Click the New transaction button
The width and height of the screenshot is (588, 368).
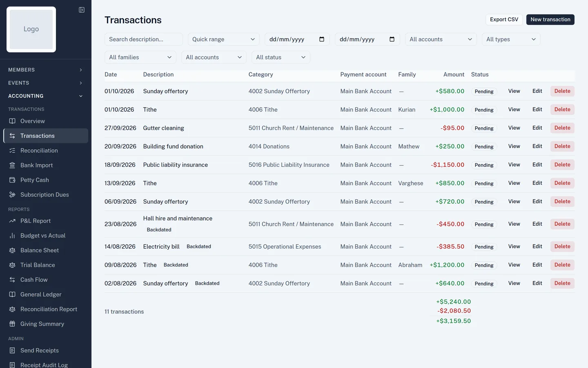pos(550,20)
